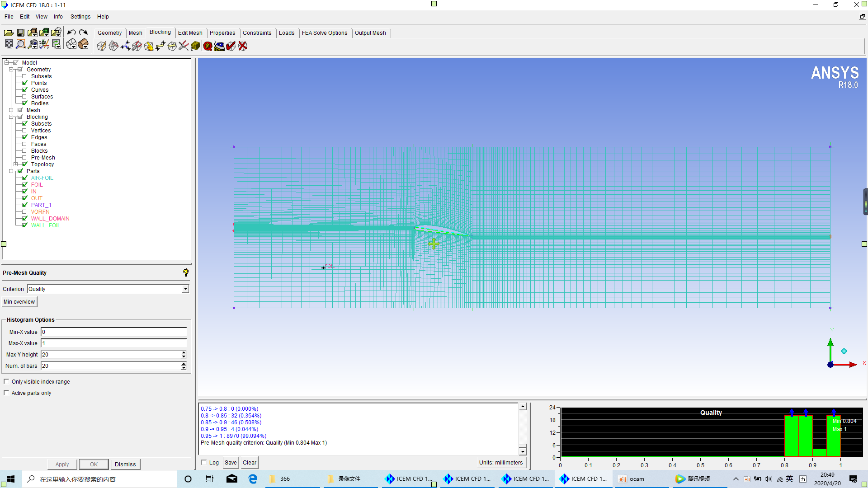The width and height of the screenshot is (868, 488).
Task: Pick the Move Vertex tool
Action: click(160, 46)
